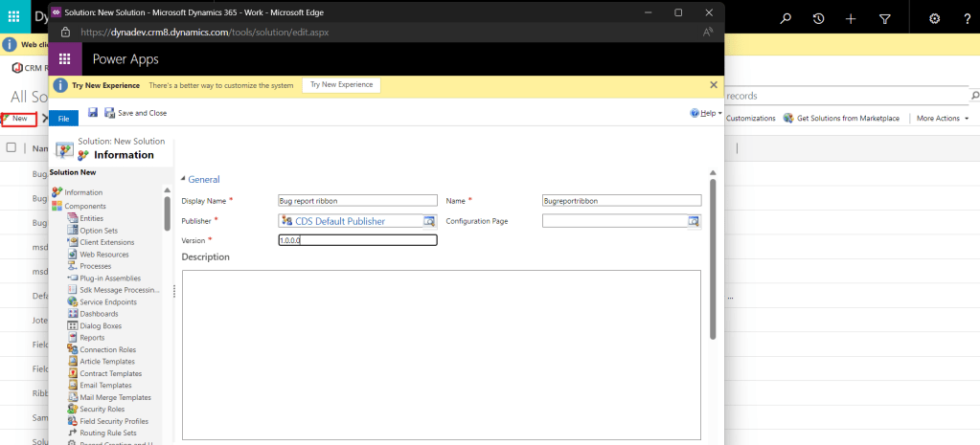Open the settings gear icon
980x445 pixels.
point(934,19)
